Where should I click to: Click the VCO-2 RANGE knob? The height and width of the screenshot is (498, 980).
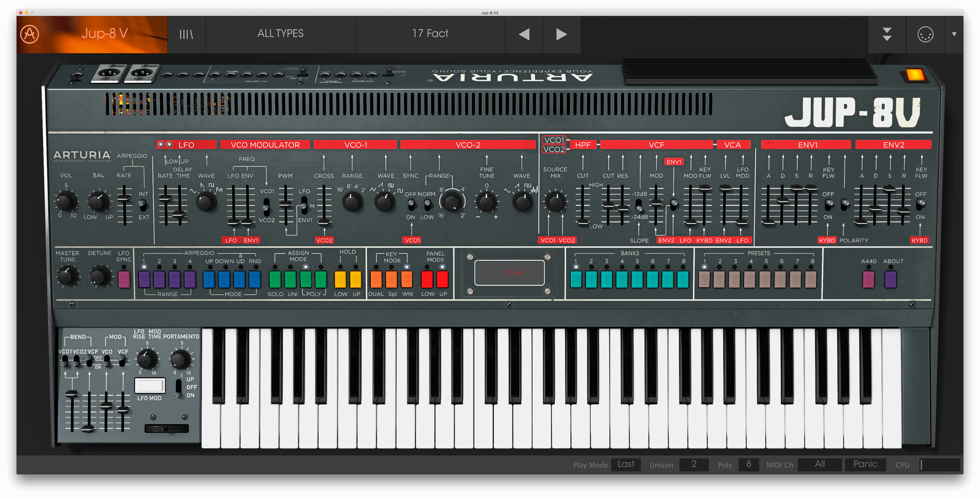tap(453, 202)
